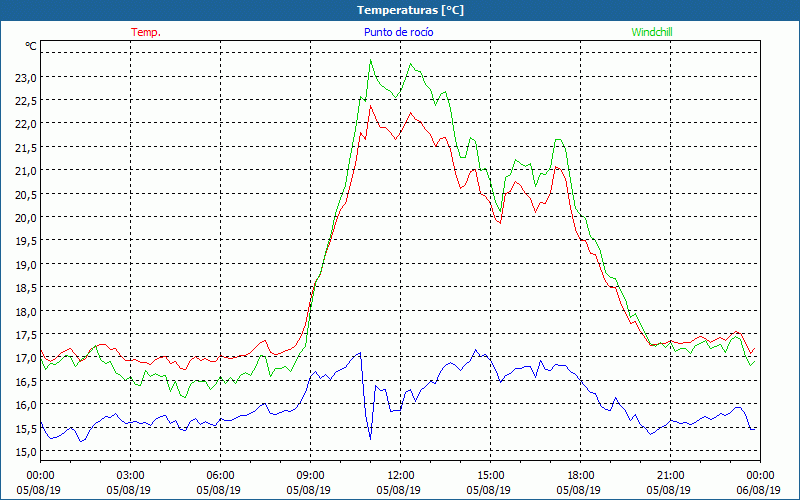Click the °C unit label on y-axis
Screen dimensions: 800x500
(30, 46)
